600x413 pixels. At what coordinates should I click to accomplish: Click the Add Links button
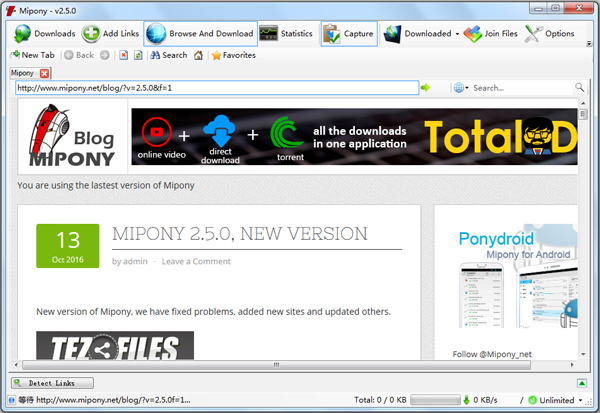click(x=110, y=34)
